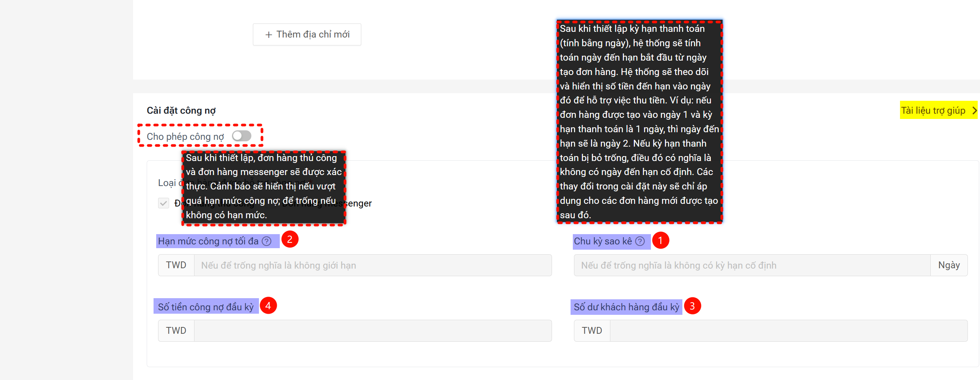Click the red marker numbered 1
This screenshot has width=980, height=380.
(660, 241)
